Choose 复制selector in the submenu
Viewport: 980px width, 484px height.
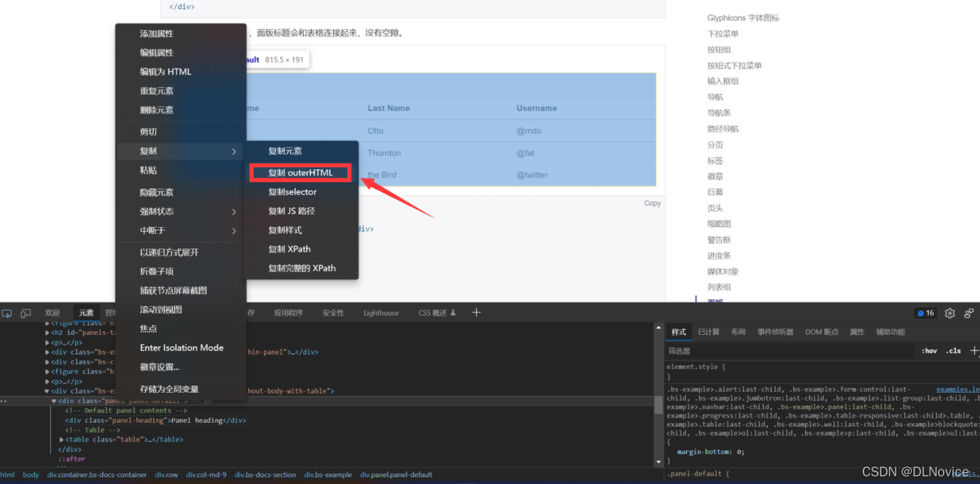293,192
